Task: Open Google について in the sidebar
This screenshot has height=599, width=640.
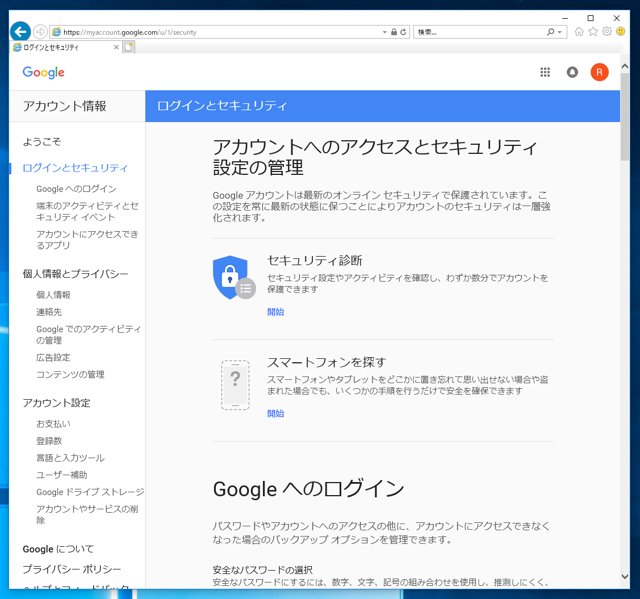Action: coord(58,549)
